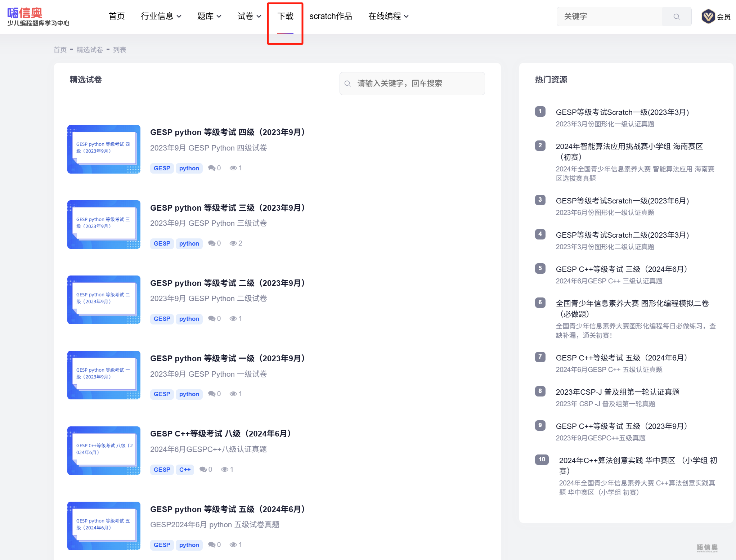This screenshot has width=736, height=560.
Task: Click rank badge number 1 in 热门资源
Action: [x=540, y=111]
